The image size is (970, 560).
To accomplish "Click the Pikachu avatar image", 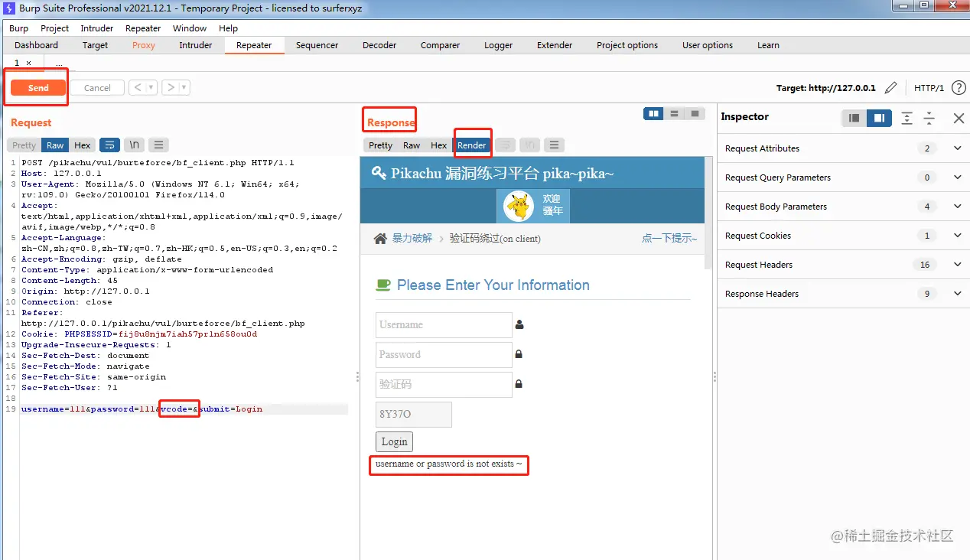I will 519,207.
